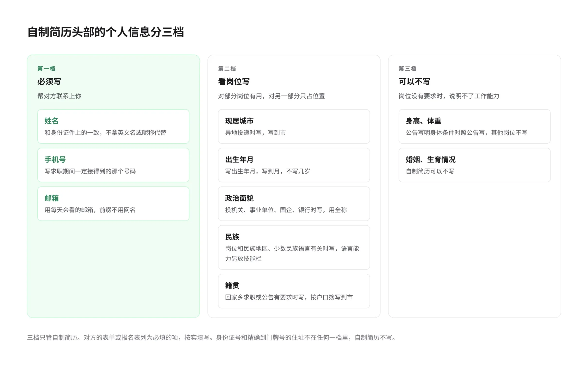Click 自制简历可以不写 description
The width and height of the screenshot is (588, 365).
point(430,171)
